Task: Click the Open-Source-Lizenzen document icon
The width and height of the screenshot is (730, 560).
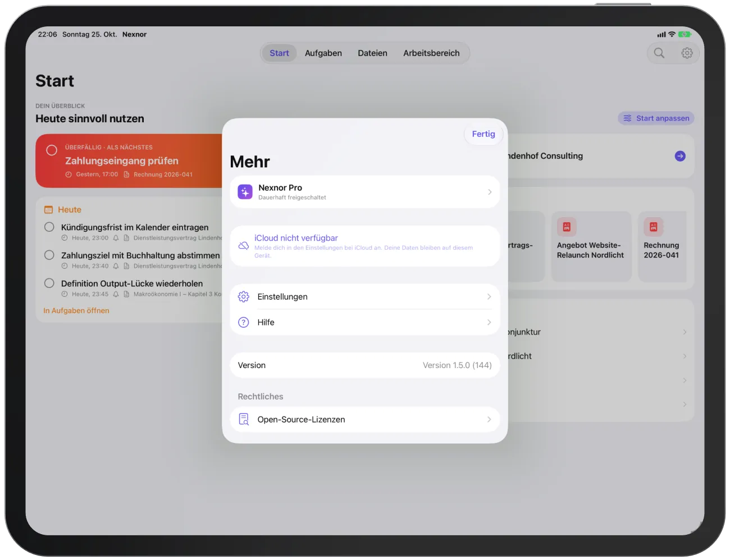Action: click(x=244, y=420)
